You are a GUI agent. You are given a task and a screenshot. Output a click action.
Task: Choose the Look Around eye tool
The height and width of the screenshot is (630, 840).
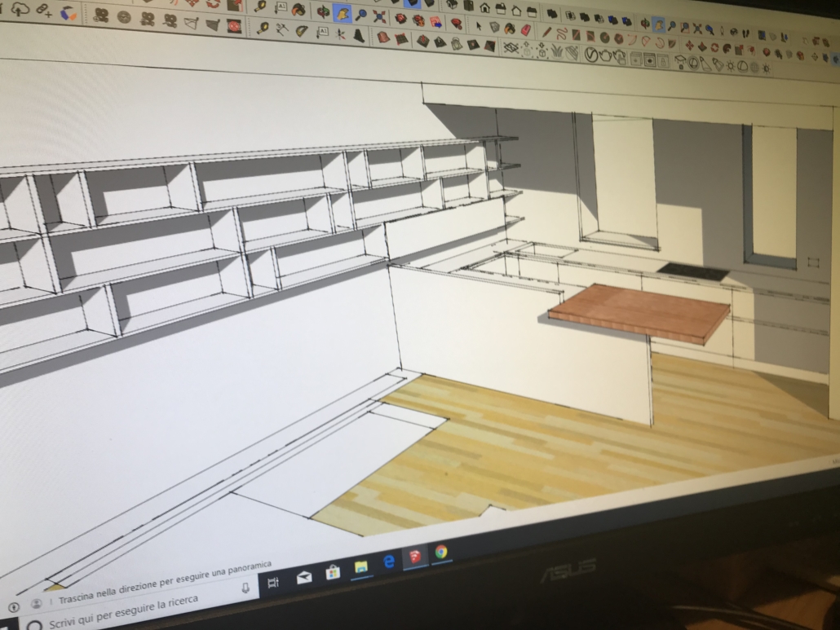coord(734,32)
